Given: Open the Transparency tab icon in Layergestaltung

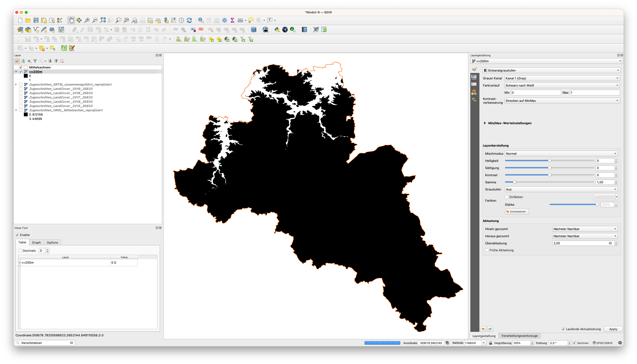Looking at the screenshot, I should [x=474, y=77].
